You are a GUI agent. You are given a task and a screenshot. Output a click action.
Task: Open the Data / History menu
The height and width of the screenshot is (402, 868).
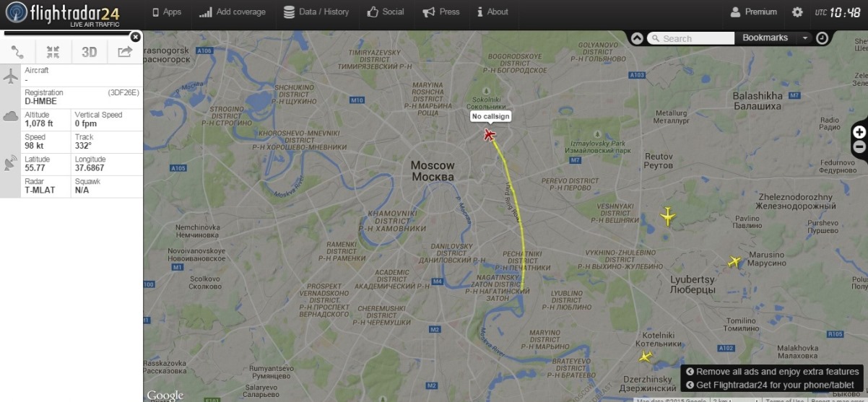[316, 12]
